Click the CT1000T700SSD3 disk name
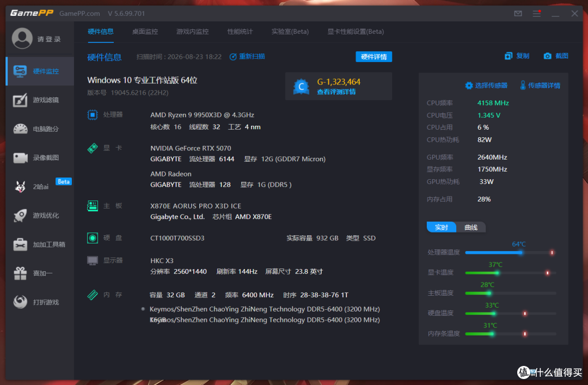Screen dimensions: 588x385 coord(177,238)
